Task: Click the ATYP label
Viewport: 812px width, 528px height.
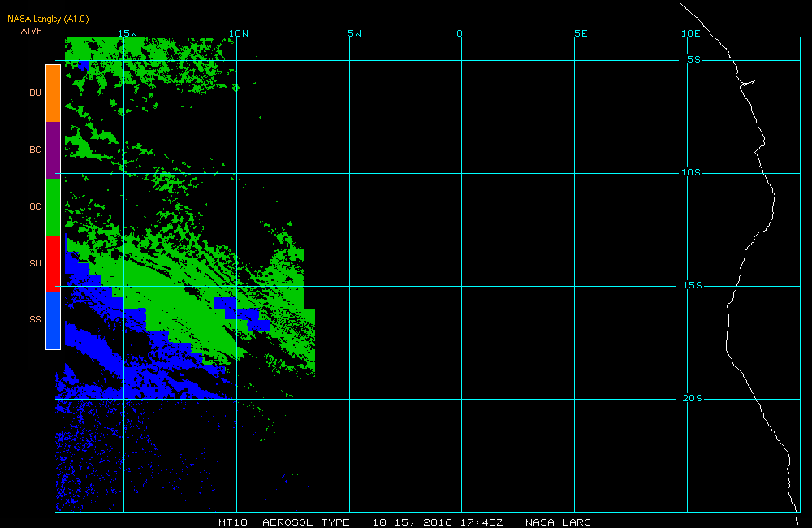Action: click(31, 31)
